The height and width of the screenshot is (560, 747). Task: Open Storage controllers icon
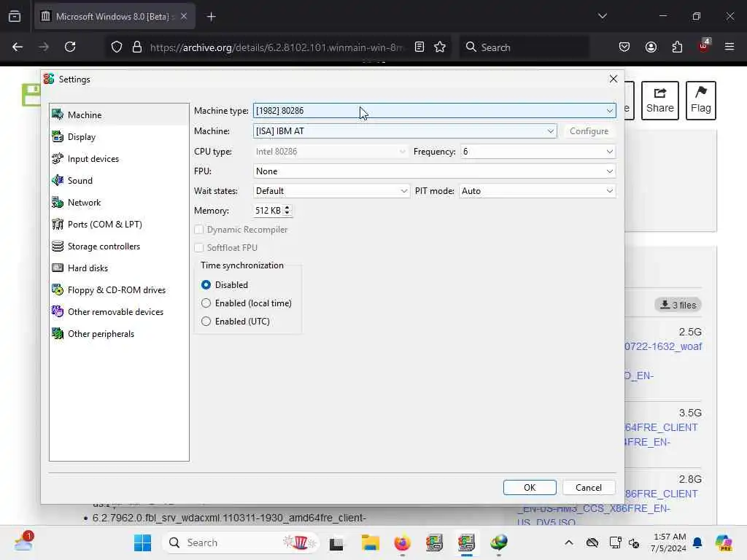(x=58, y=246)
